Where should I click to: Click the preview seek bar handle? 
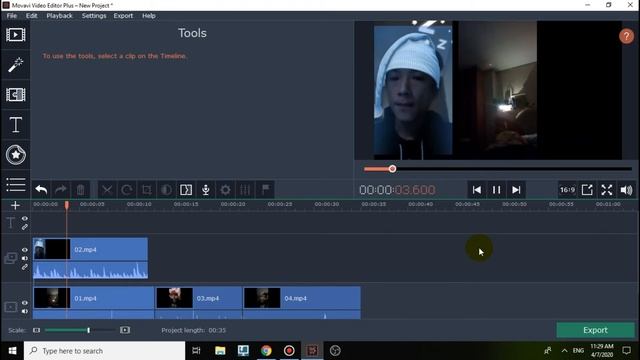click(392, 169)
